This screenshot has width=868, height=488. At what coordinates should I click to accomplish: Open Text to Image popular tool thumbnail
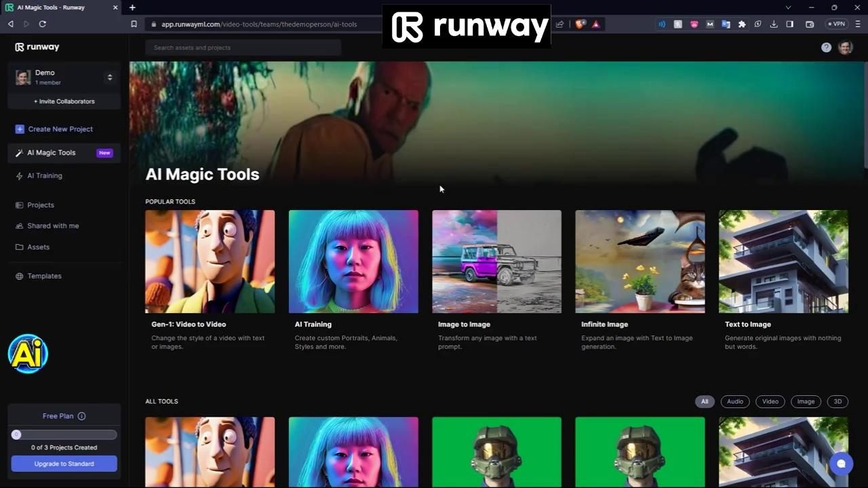[x=783, y=261]
